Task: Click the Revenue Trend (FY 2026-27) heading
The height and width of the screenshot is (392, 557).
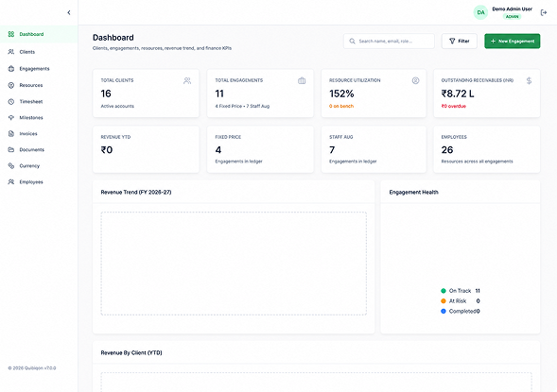Action: [x=136, y=193]
